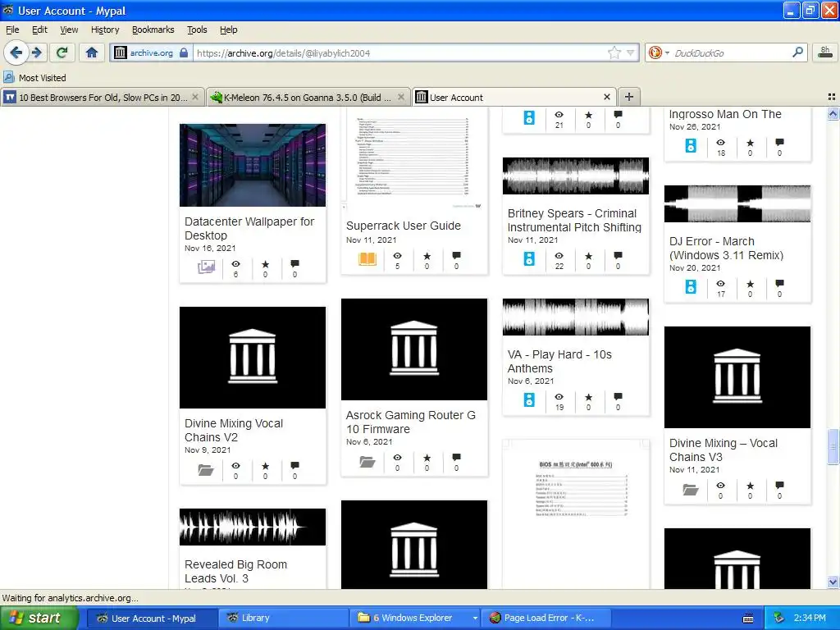Viewport: 840px width, 630px height.
Task: Open the Bookmarks menu
Action: click(x=153, y=30)
